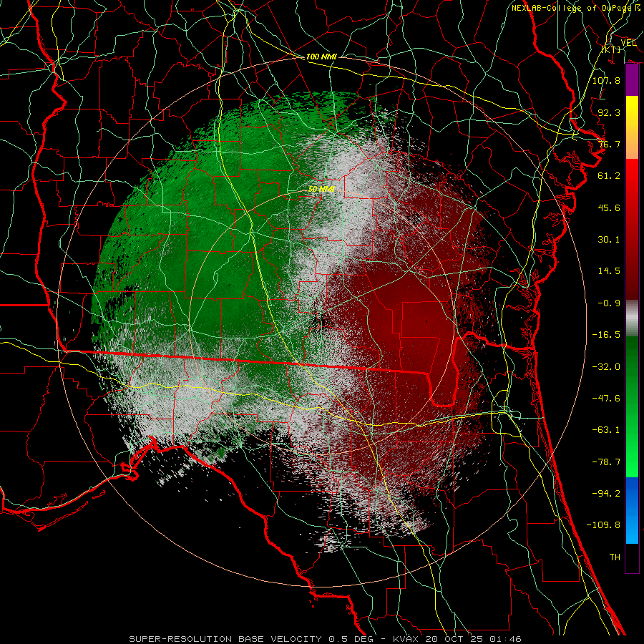This screenshot has width=644, height=644.
Task: Click the -32.0 scale value
Action: tap(606, 367)
